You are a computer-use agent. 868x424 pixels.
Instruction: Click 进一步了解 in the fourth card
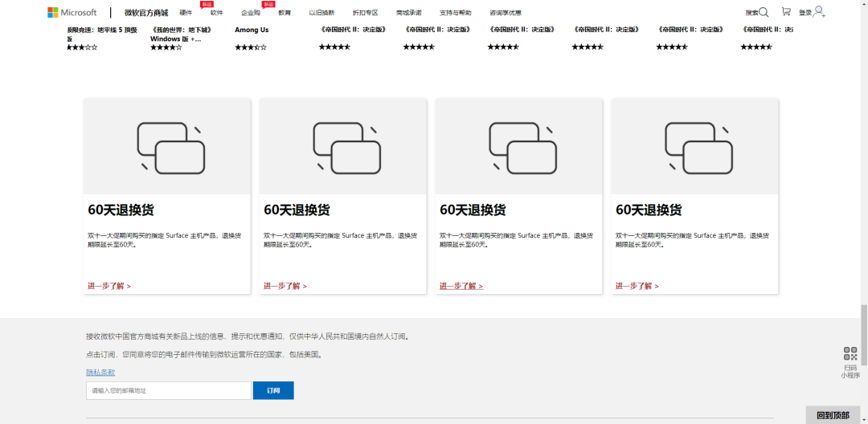point(637,286)
